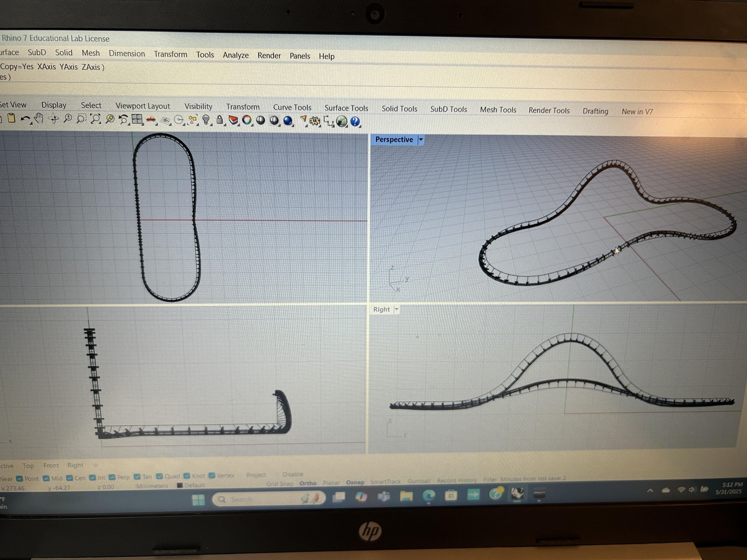Click the color wheel Object Properties icon
Viewport: 747px width, 560px height.
(247, 120)
